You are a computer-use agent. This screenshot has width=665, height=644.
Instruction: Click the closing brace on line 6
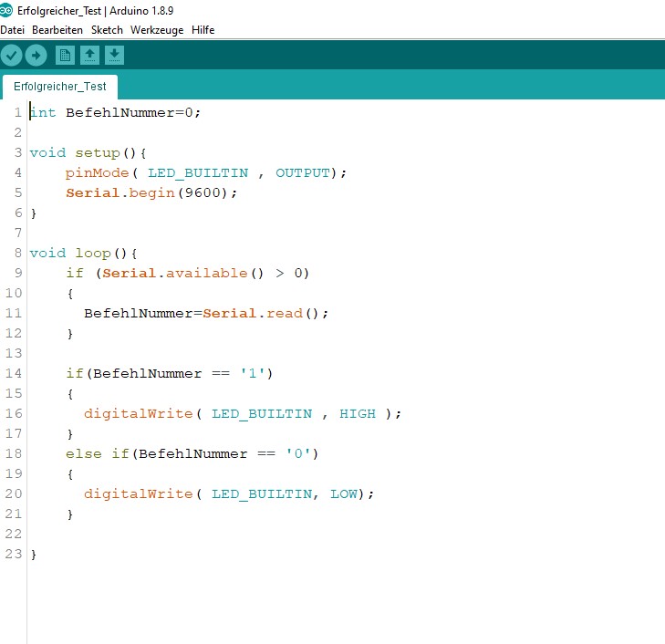click(x=34, y=213)
